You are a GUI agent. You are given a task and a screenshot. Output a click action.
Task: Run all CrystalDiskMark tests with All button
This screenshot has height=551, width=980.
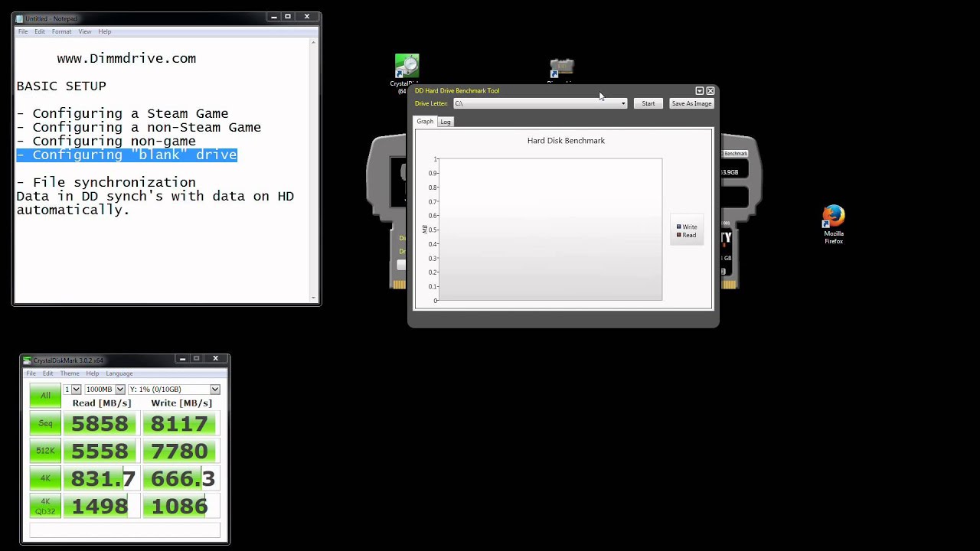point(45,396)
